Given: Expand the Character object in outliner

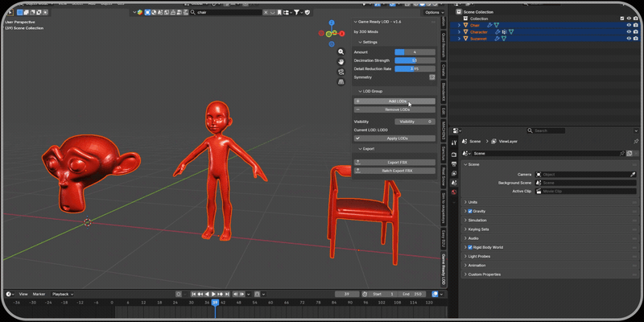Looking at the screenshot, I should pos(459,32).
